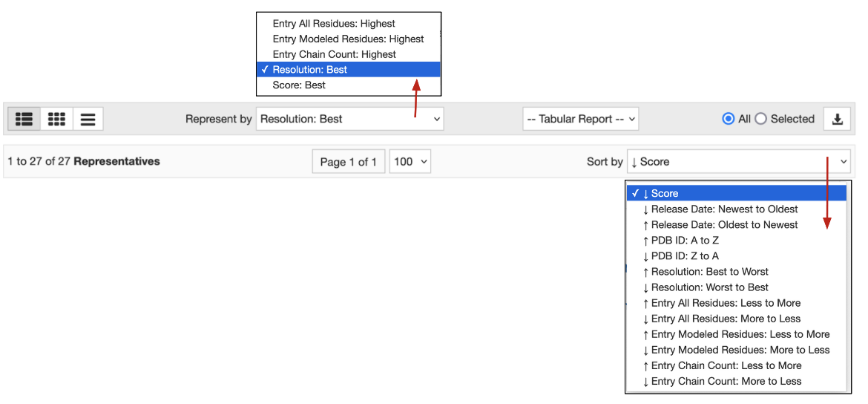This screenshot has height=404, width=868.
Task: Choose Score: Best in represent menu
Action: click(299, 85)
